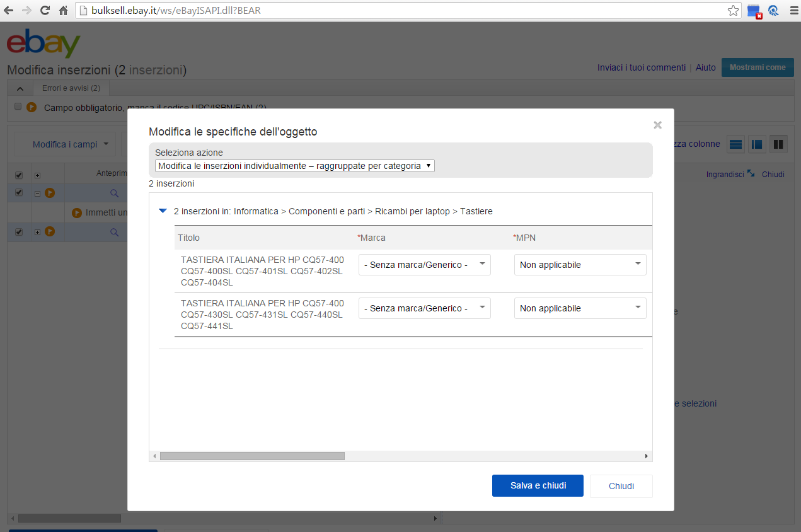Select the two-column split layout view icon
This screenshot has width=801, height=532.
(x=778, y=144)
